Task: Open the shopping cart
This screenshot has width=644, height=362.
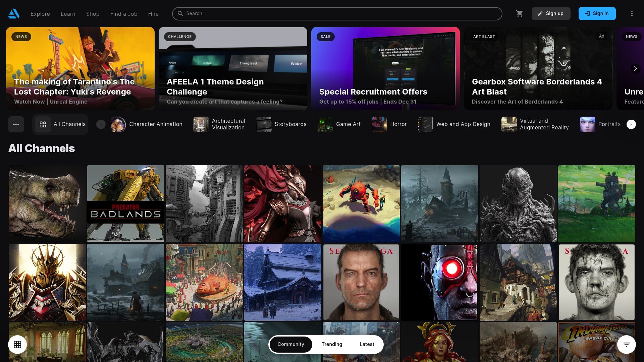Action: [520, 14]
